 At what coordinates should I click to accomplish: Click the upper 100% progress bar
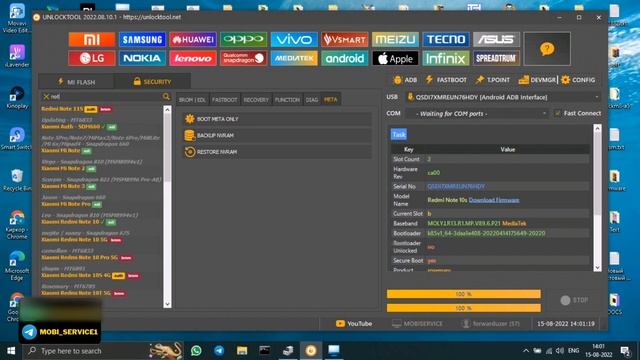tap(464, 294)
